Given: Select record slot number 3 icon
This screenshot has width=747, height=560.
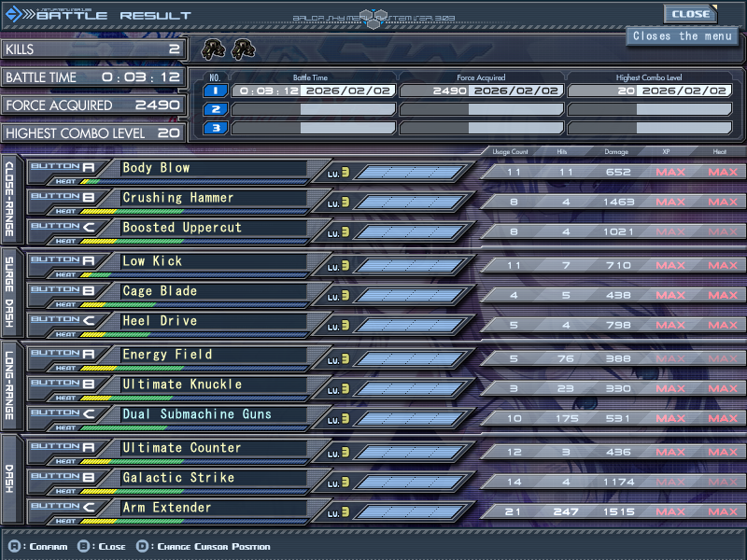Looking at the screenshot, I should (x=215, y=128).
